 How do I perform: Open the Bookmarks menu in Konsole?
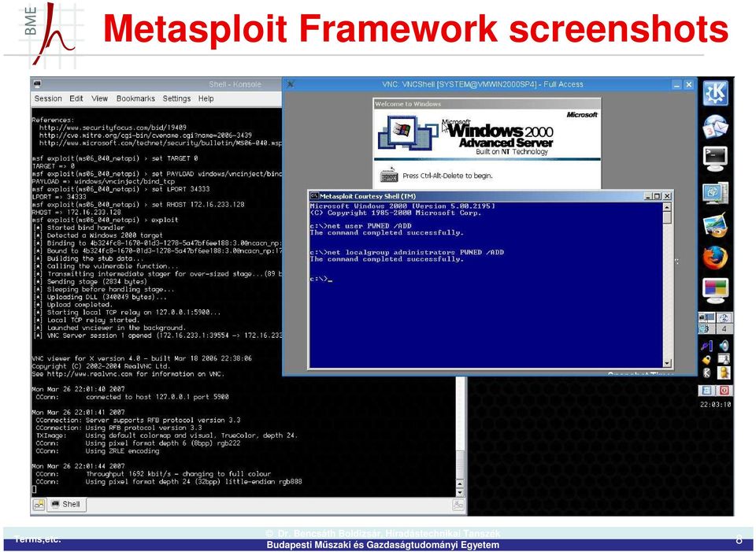(x=135, y=98)
